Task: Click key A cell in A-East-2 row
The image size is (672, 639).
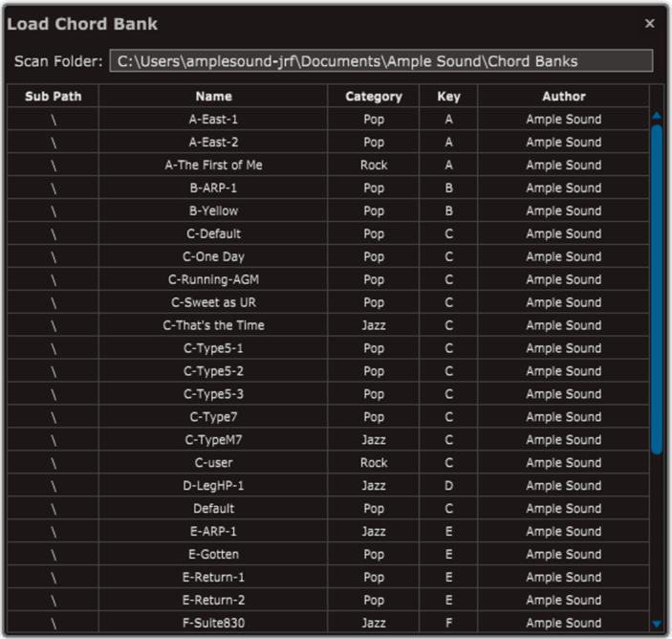Action: (448, 142)
